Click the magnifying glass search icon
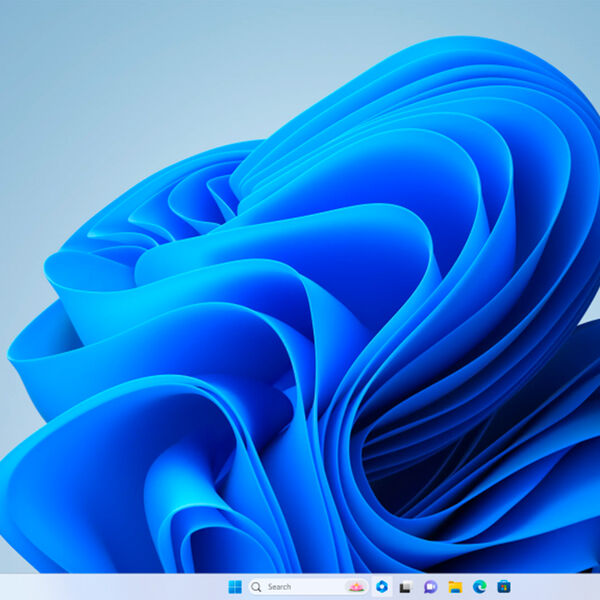600x600 pixels. pos(257,587)
